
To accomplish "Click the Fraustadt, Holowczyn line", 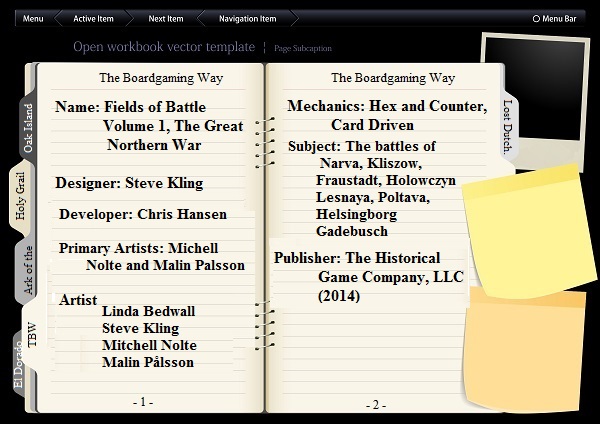I will pyautogui.click(x=386, y=180).
